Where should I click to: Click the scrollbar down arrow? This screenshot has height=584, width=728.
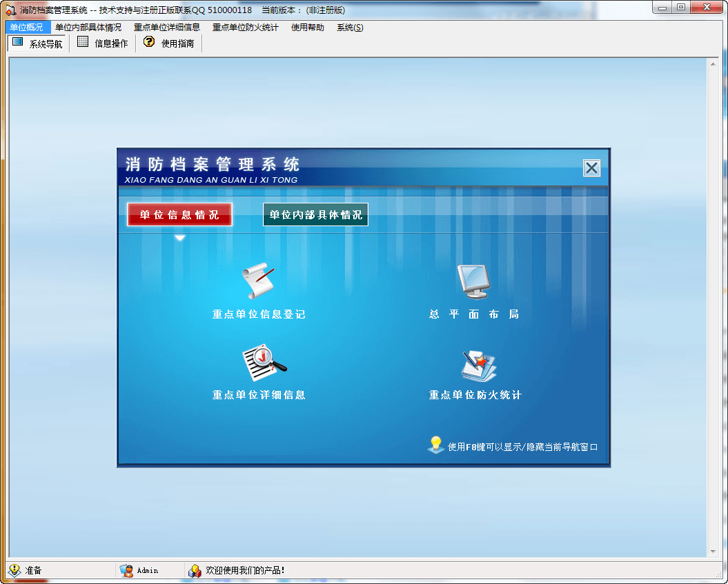pos(713,552)
